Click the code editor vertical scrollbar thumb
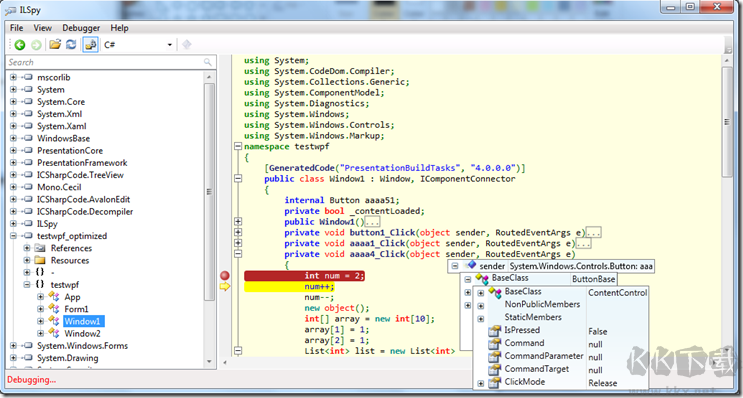The width and height of the screenshot is (743, 398). (x=727, y=122)
